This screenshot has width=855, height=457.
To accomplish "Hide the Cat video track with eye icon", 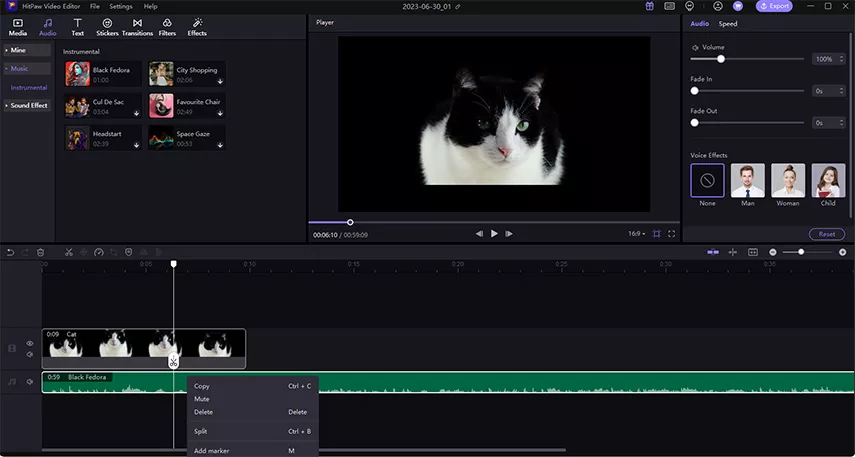I will pos(30,343).
